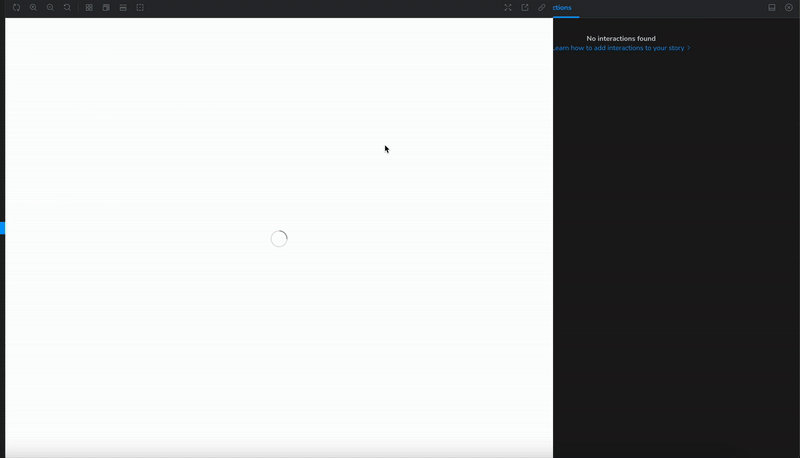
Task: Go fullscreen with the expand arrows icon
Action: click(x=508, y=8)
